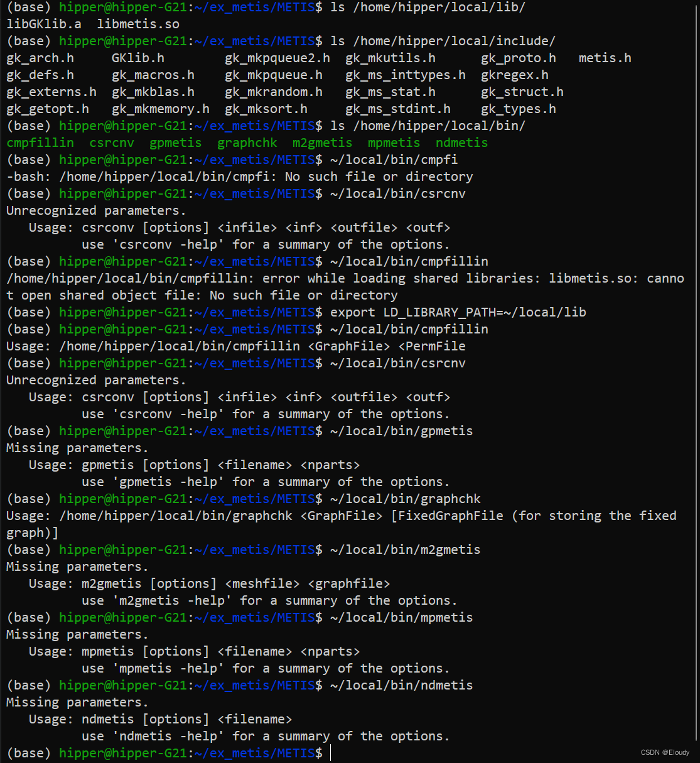The width and height of the screenshot is (700, 763).
Task: Select gk_mksort.h header name
Action: tap(266, 109)
